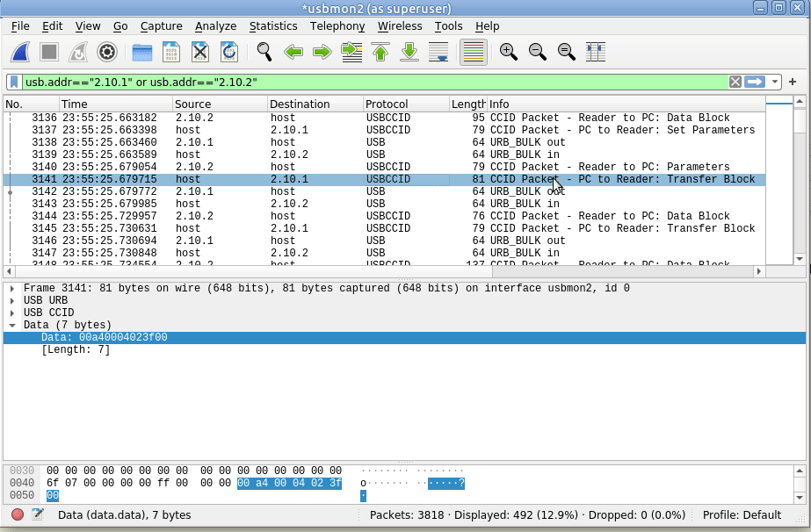Add a display filter button with plus
Viewport: 811px width, 532px height.
pos(793,82)
